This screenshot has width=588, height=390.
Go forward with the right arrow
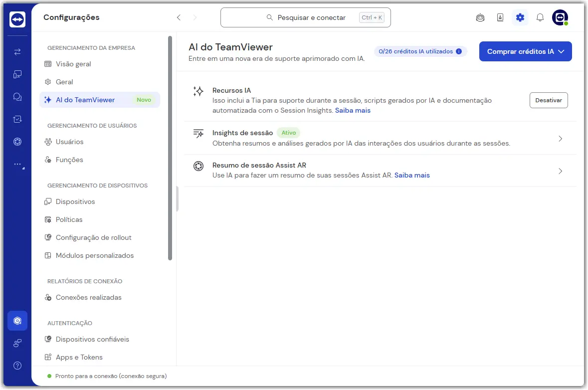pyautogui.click(x=195, y=17)
